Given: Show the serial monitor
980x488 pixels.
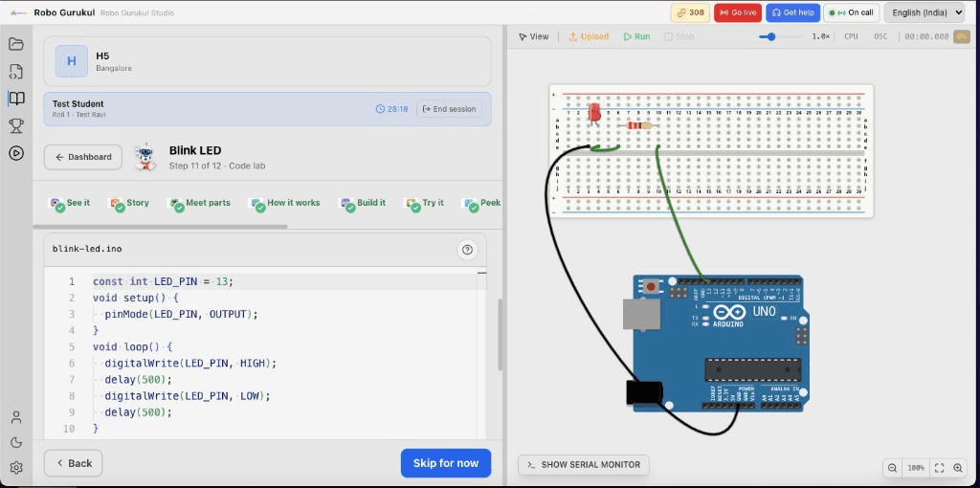Looking at the screenshot, I should click(x=583, y=465).
